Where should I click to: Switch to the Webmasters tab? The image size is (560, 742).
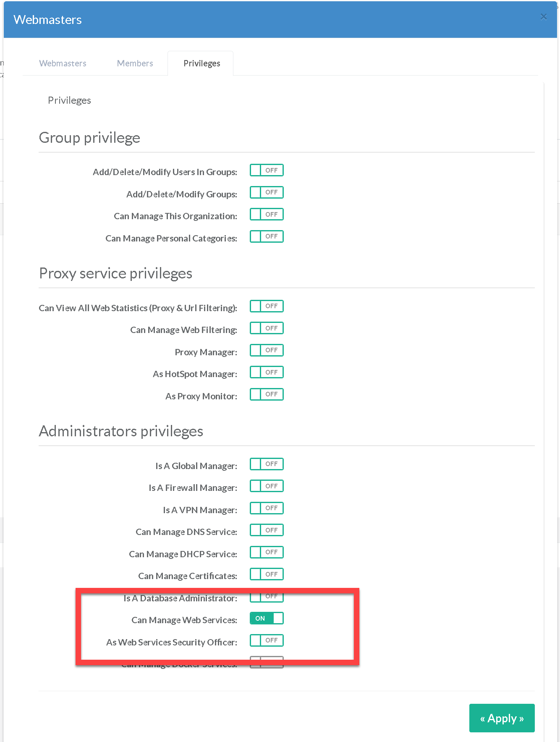[63, 63]
